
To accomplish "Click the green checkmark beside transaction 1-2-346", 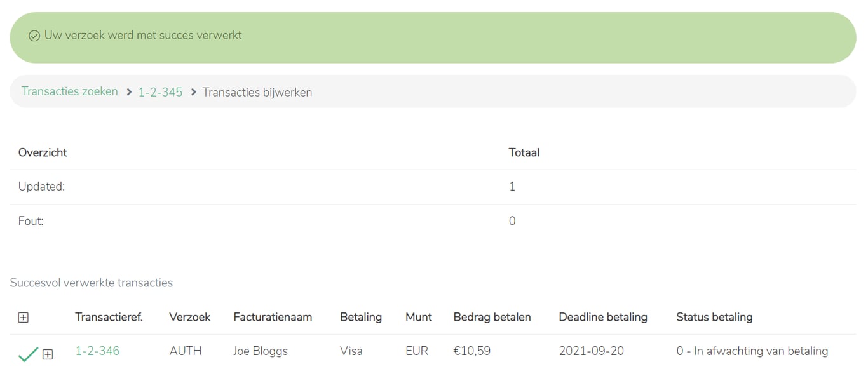I will click(x=28, y=354).
